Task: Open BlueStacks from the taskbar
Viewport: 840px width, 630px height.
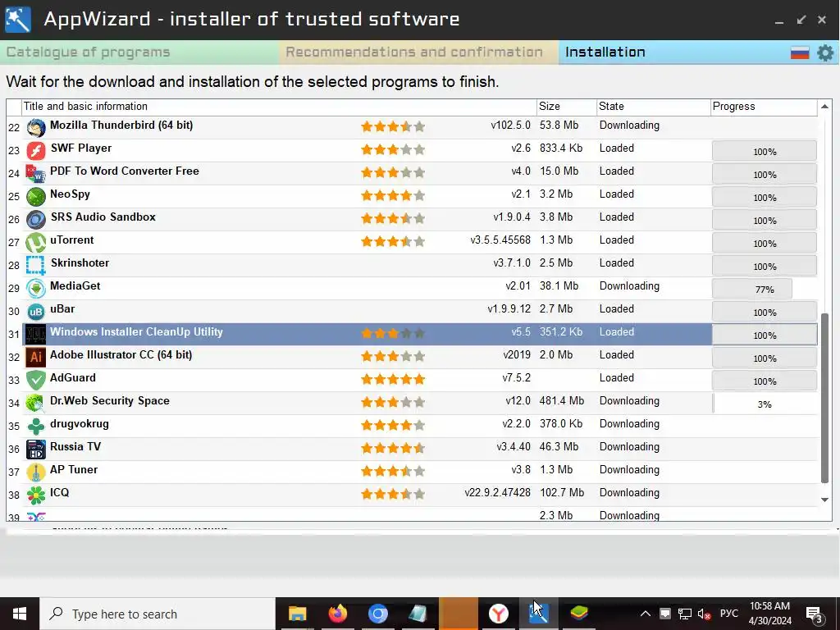Action: tap(579, 614)
